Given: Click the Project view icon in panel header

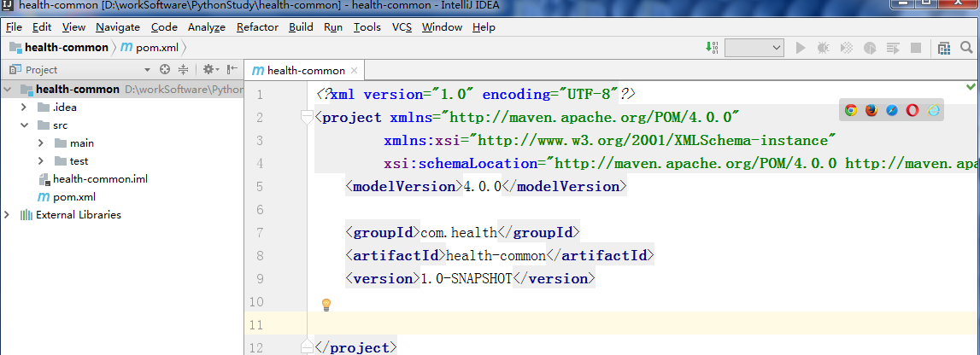Looking at the screenshot, I should (x=15, y=69).
